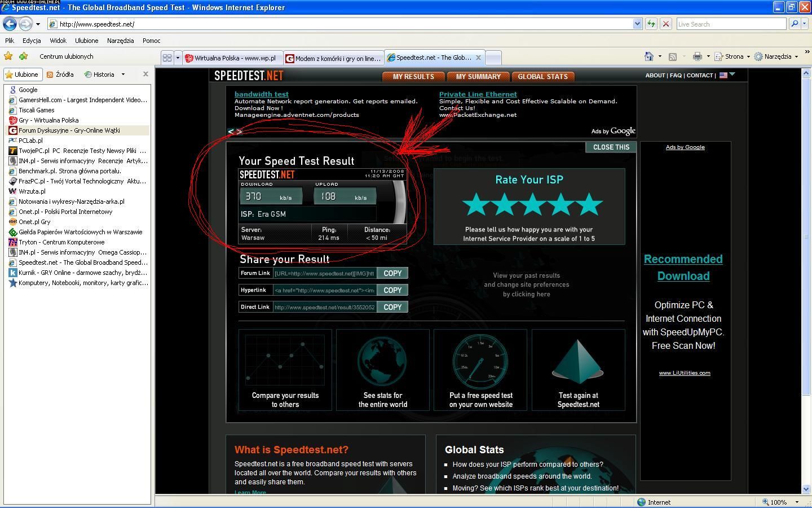The height and width of the screenshot is (508, 812).
Task: Select the Historia panel tab
Action: [99, 75]
